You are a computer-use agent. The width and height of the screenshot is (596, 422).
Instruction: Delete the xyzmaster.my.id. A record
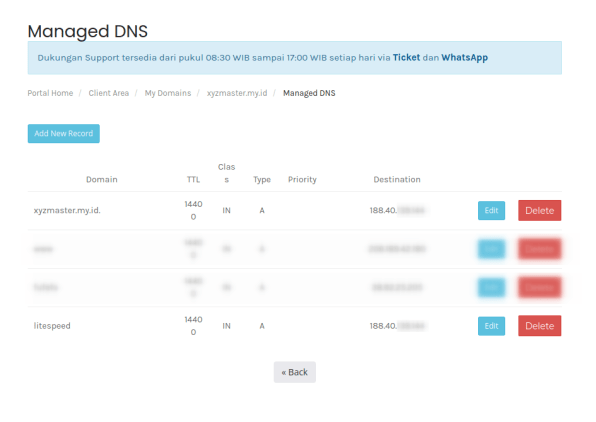point(539,211)
